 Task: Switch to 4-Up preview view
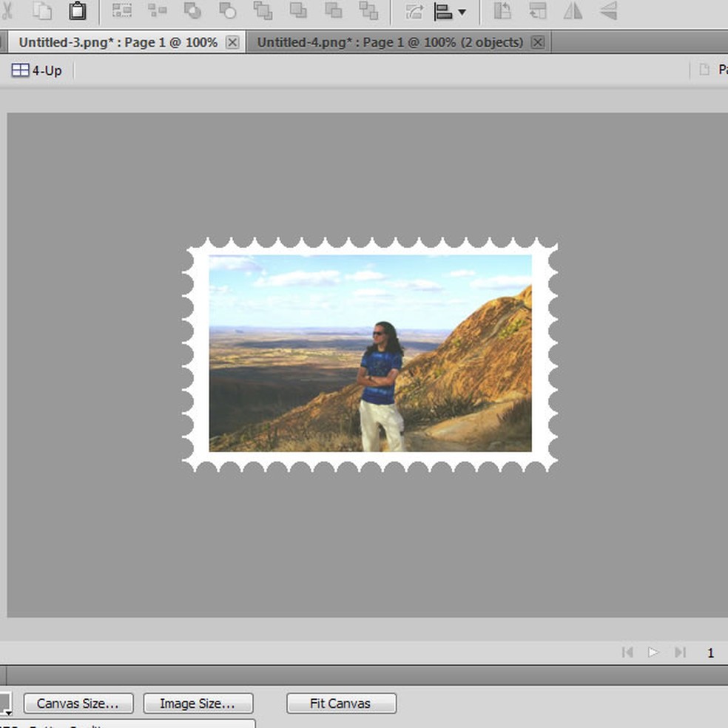point(37,70)
